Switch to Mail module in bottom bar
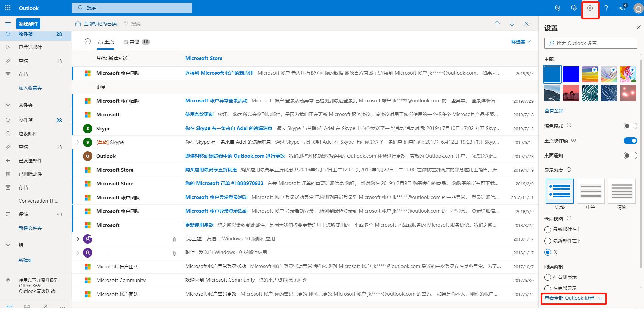 9,307
